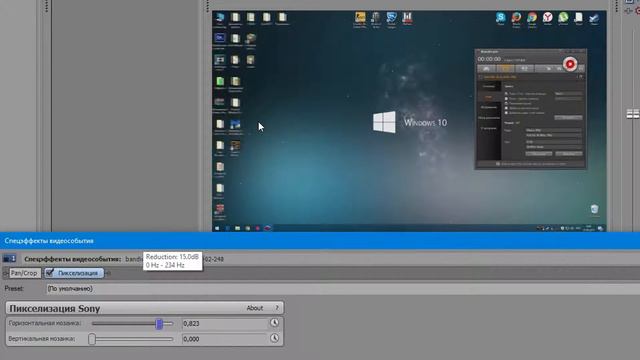Image resolution: width=640 pixels, height=360 pixels.
Task: Click the animate clock icon for Горизонтальная мозаика
Action: [274, 323]
